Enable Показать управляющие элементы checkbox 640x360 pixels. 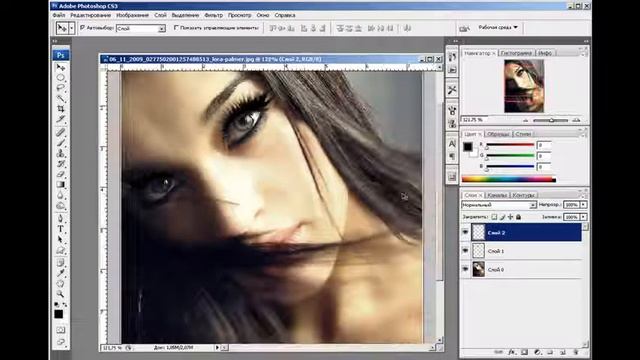pyautogui.click(x=176, y=28)
